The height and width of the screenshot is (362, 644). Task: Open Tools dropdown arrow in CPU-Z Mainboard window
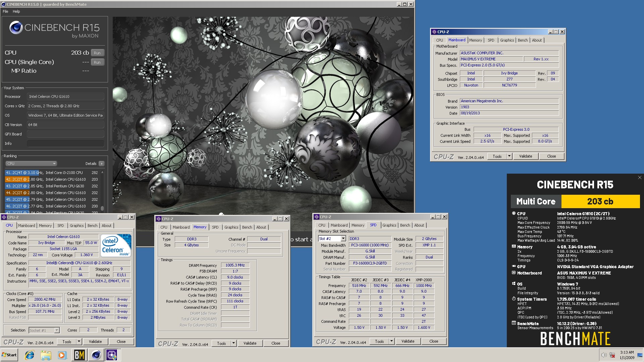509,156
